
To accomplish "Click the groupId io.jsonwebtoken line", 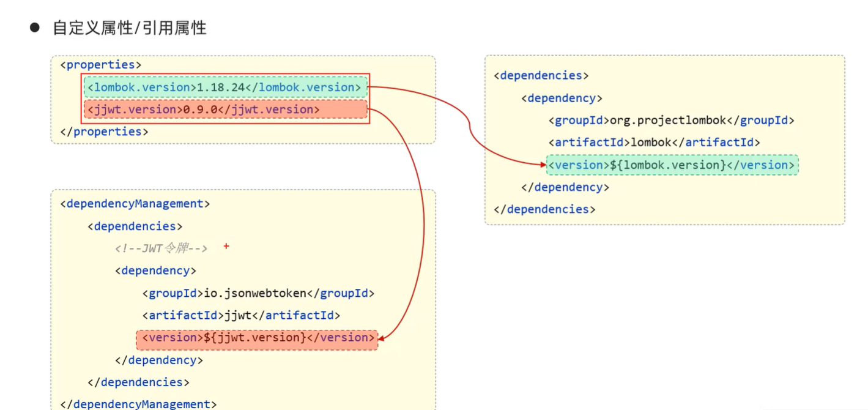I will [x=258, y=293].
